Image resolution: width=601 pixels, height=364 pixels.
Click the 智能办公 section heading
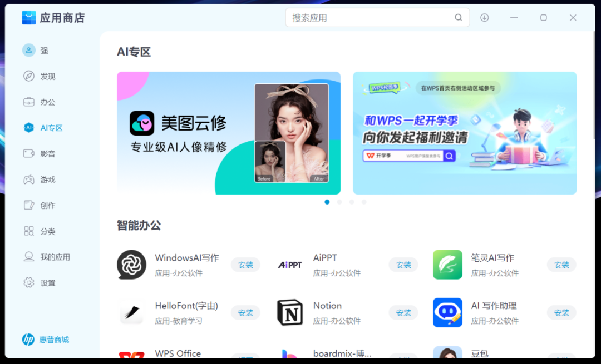point(139,225)
